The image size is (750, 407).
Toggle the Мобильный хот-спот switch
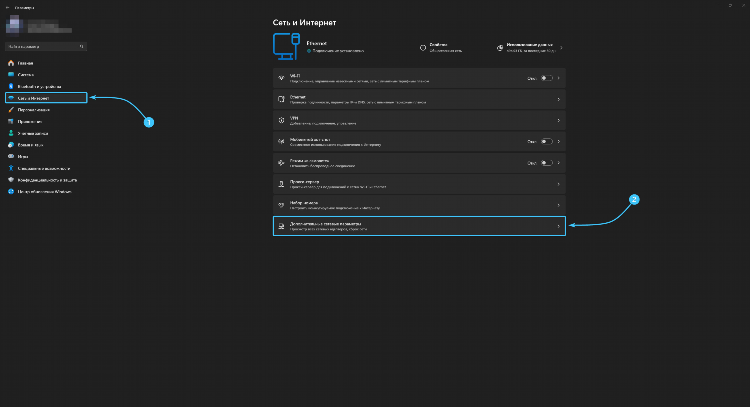[x=547, y=142]
